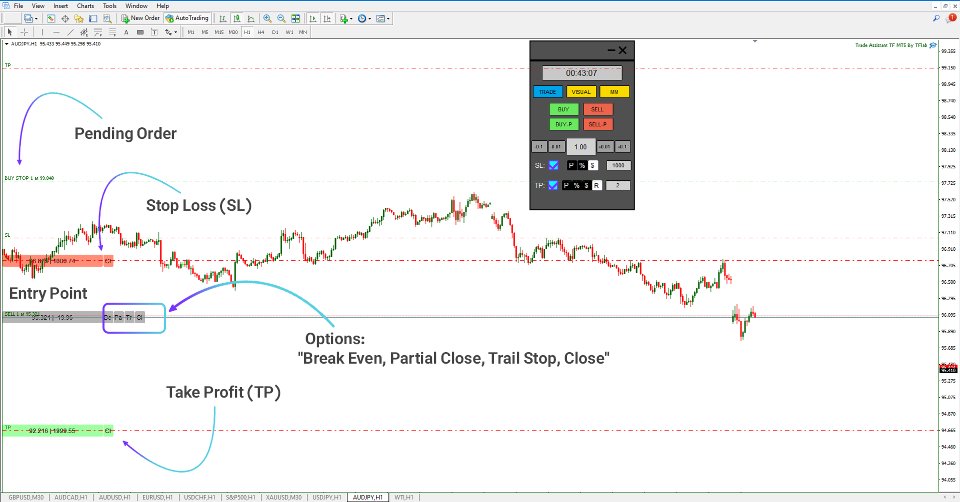This screenshot has width=960, height=502.
Task: Click the Tile Windows icon
Action: pyautogui.click(x=296, y=18)
